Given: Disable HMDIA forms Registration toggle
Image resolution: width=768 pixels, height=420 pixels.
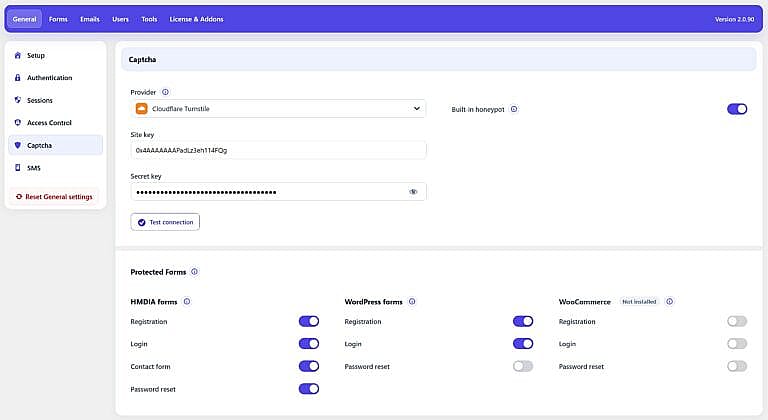Looking at the screenshot, I should (309, 321).
